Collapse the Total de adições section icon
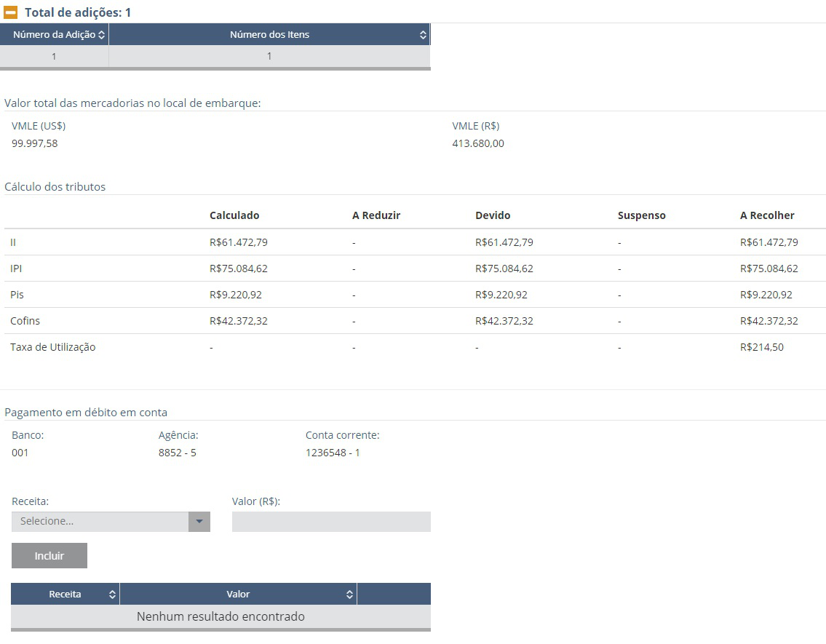826x644 pixels. pyautogui.click(x=10, y=12)
